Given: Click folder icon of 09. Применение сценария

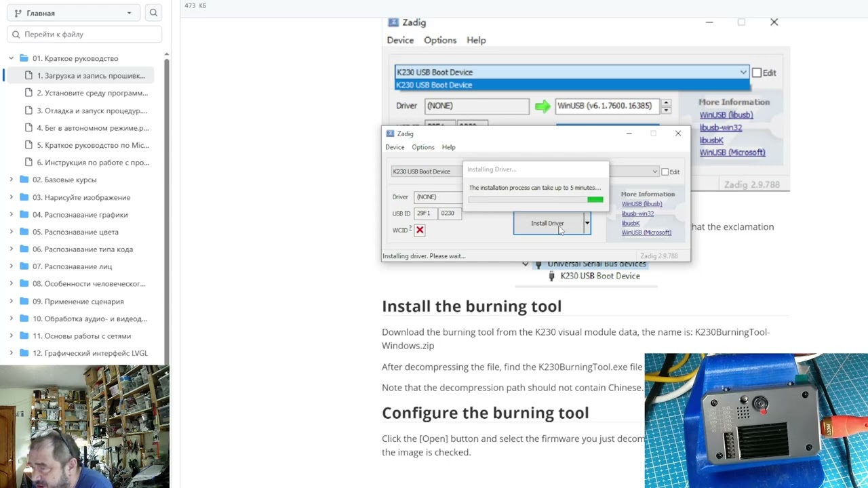Looking at the screenshot, I should click(24, 301).
